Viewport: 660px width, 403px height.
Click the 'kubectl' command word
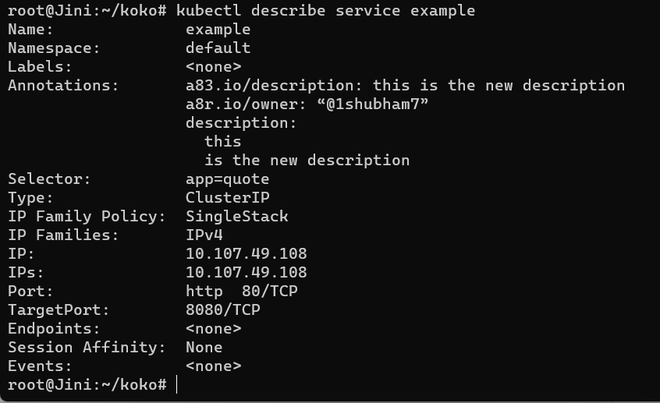[209, 10]
